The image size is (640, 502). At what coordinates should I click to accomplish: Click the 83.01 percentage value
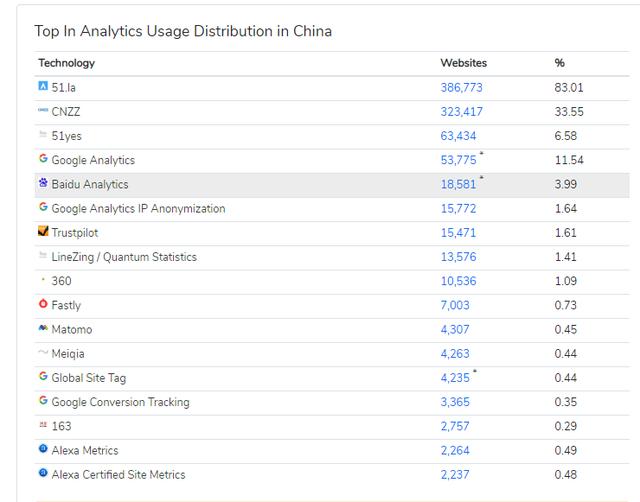[x=569, y=87]
